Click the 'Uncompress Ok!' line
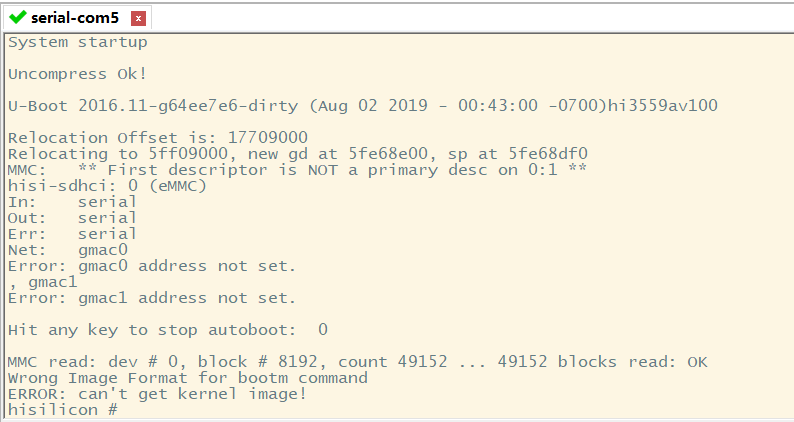This screenshot has height=422, width=794. tap(77, 74)
